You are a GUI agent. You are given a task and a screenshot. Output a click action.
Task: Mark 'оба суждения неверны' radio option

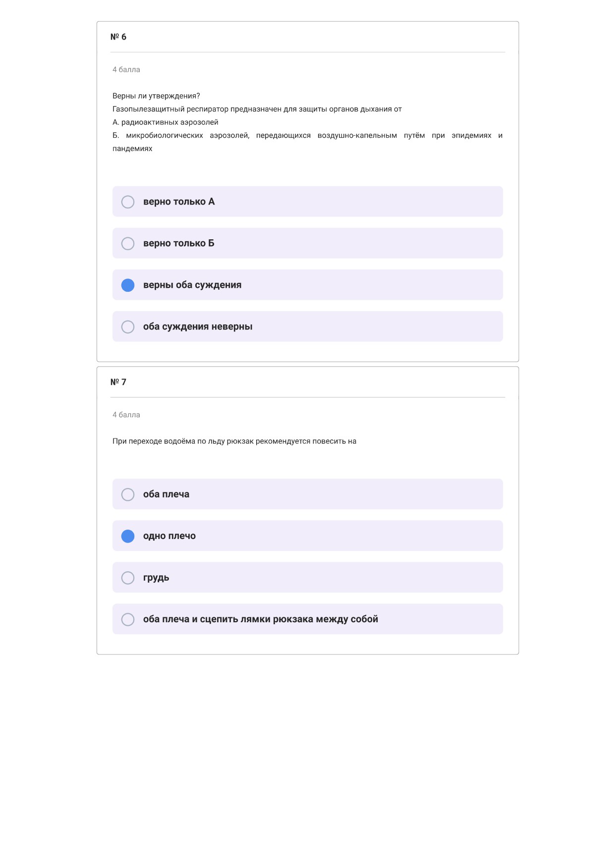tap(128, 326)
